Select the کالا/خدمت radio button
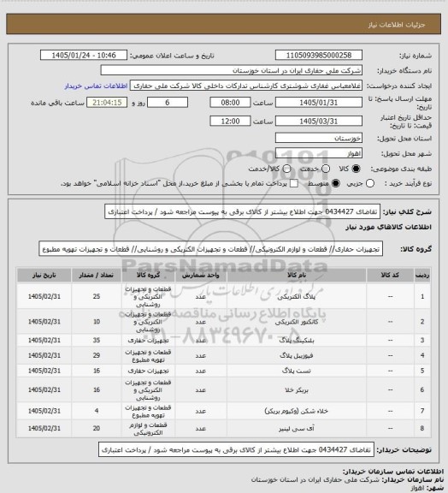The width and height of the screenshot is (448, 493). (286, 169)
